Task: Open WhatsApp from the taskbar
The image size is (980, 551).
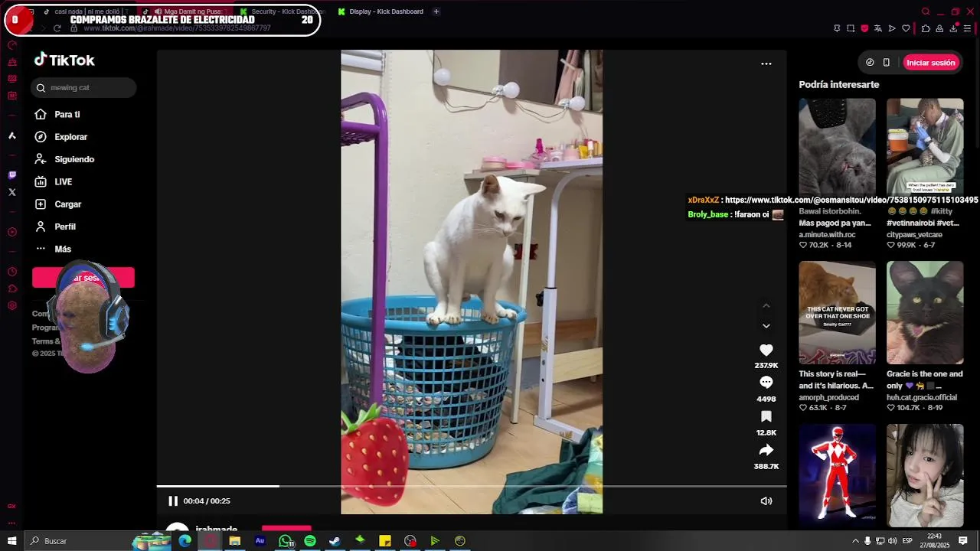Action: 286,541
